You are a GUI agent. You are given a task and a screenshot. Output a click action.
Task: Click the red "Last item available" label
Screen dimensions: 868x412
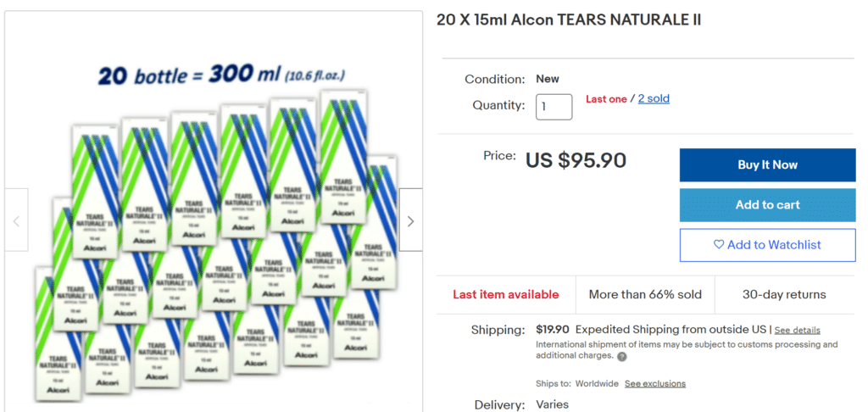[x=505, y=295]
